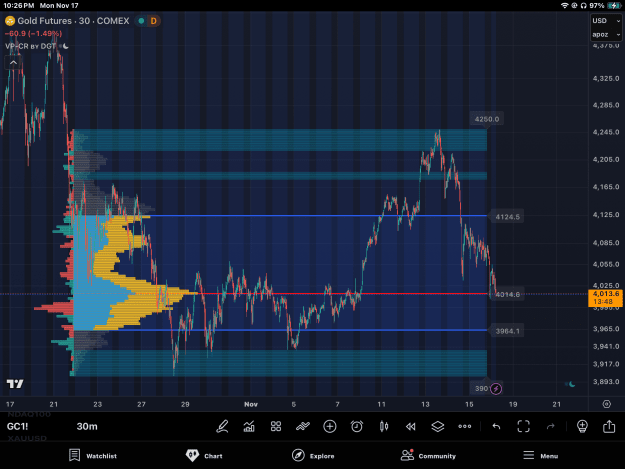The height and width of the screenshot is (469, 625).
Task: Open the ideas lightbulb icon
Action: click(582, 426)
